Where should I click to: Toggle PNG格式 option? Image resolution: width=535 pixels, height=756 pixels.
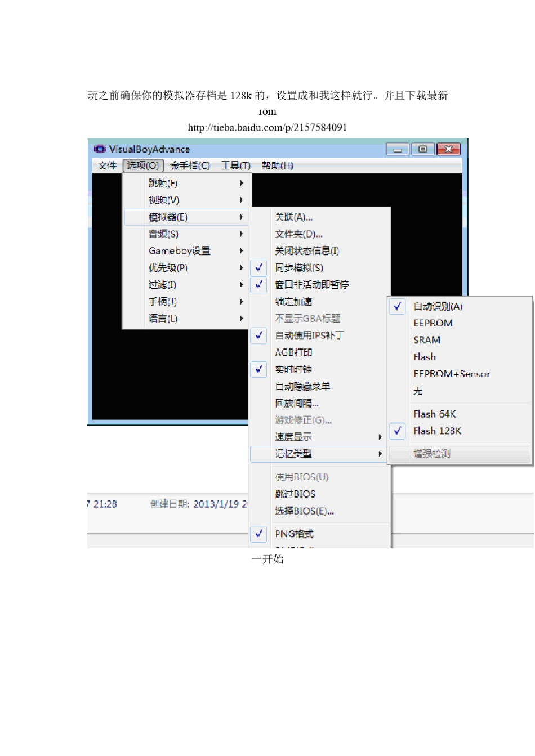click(319, 534)
